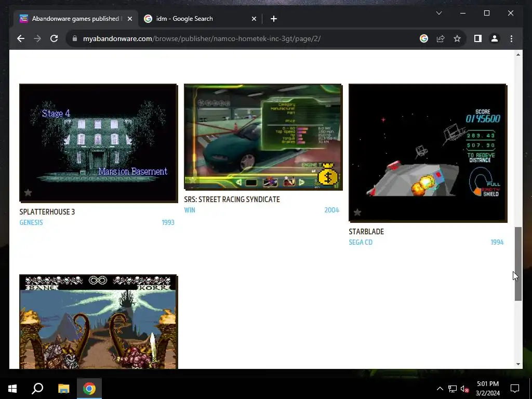This screenshot has width=532, height=399.
Task: Click the Google icon in address bar
Action: click(424, 38)
